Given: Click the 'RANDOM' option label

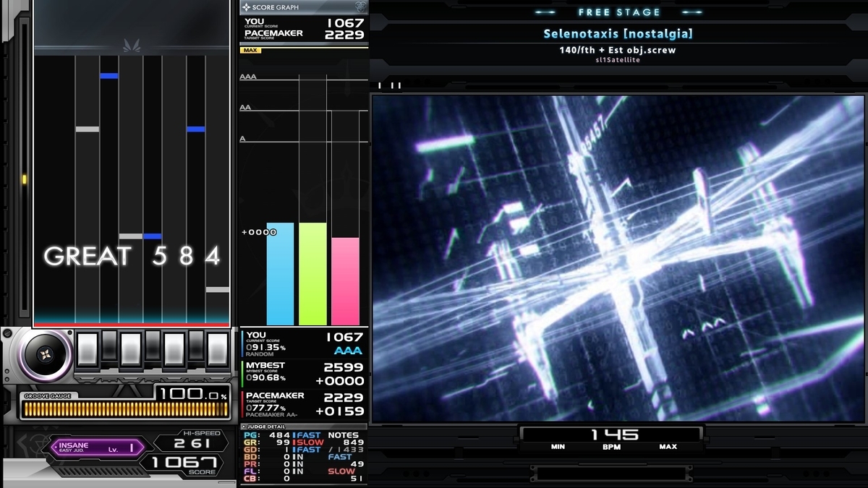Looking at the screenshot, I should coord(260,355).
